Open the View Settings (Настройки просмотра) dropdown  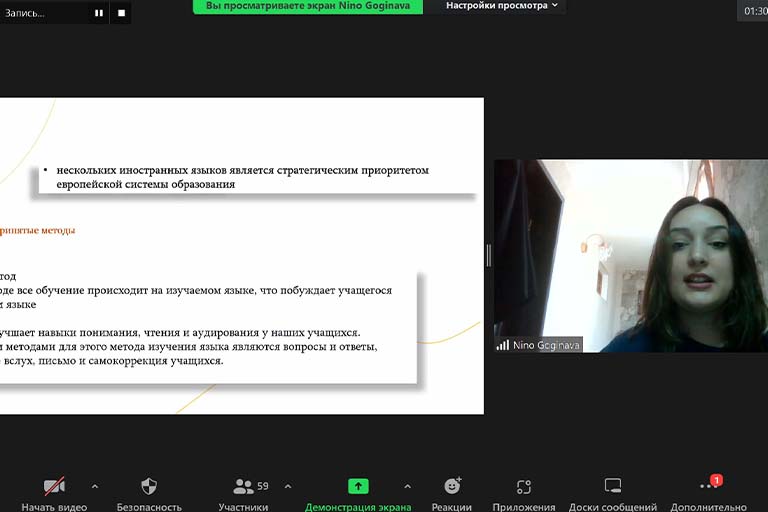(x=501, y=6)
